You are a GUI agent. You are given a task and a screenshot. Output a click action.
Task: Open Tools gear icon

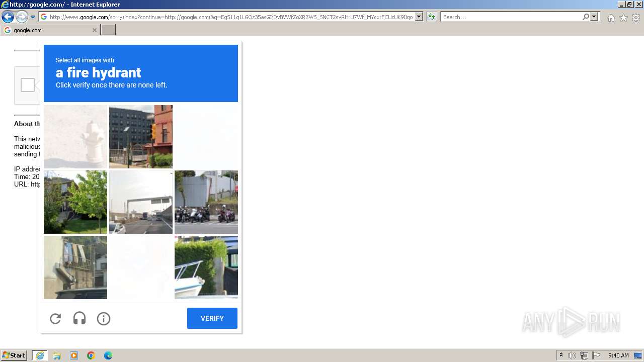[x=636, y=18]
